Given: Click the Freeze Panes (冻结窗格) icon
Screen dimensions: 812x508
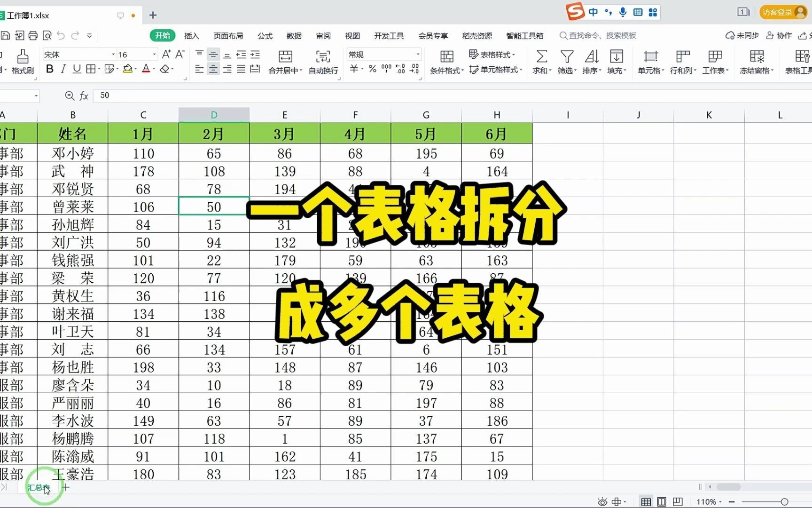Looking at the screenshot, I should click(x=757, y=57).
